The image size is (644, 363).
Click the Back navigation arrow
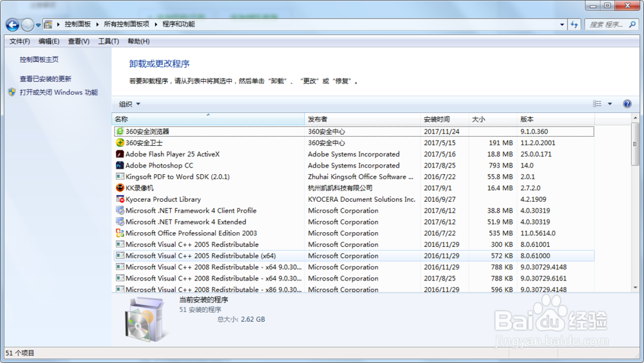click(12, 25)
